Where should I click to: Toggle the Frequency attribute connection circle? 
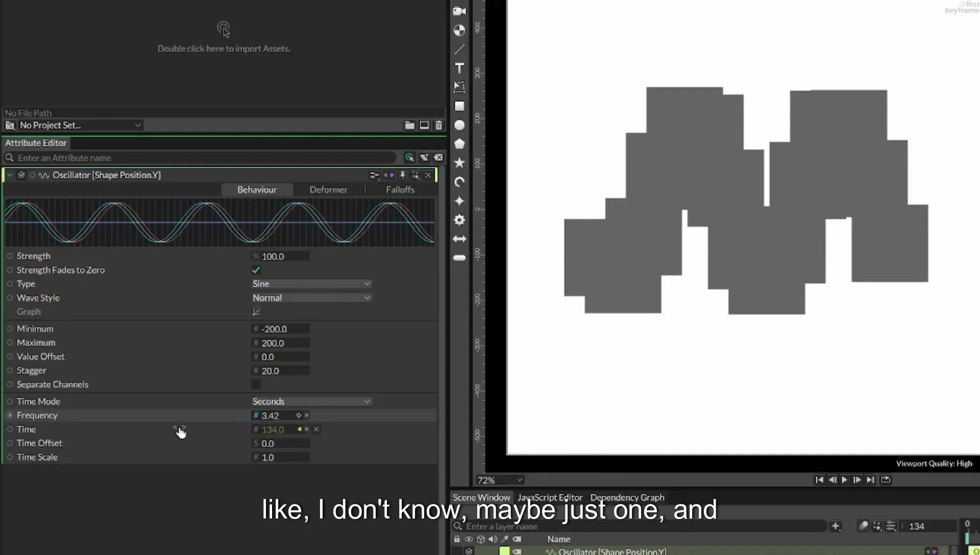pyautogui.click(x=10, y=415)
